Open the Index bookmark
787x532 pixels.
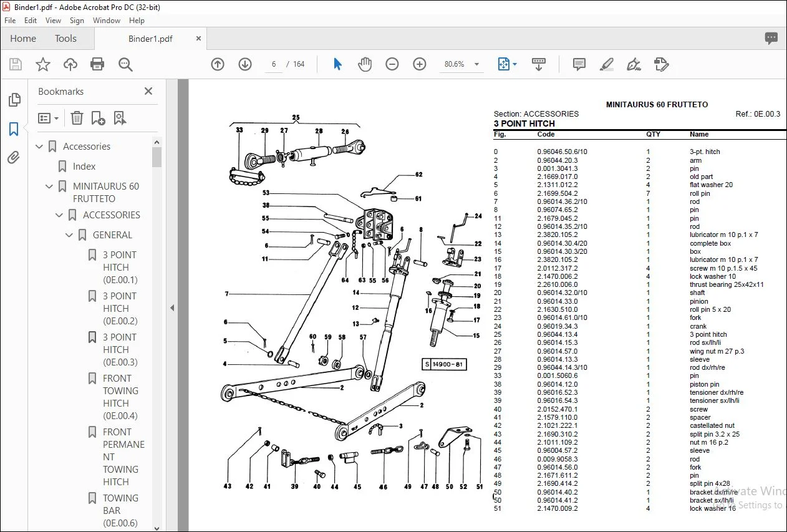pos(84,167)
